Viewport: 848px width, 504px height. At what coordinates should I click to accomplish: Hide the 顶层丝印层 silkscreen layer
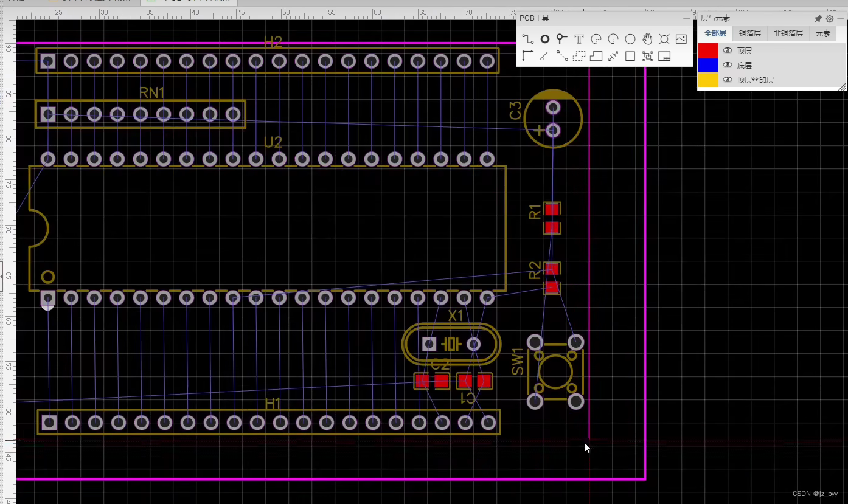[727, 80]
